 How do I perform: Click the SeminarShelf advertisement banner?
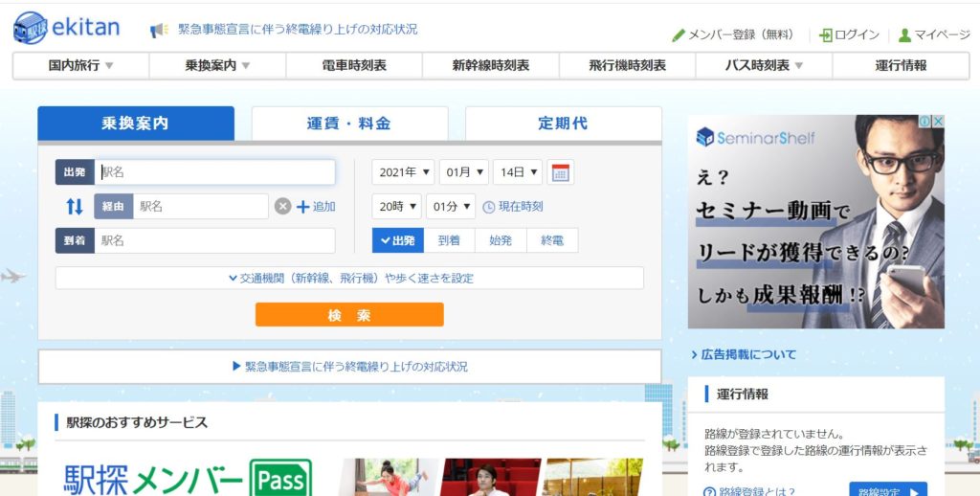click(815, 222)
